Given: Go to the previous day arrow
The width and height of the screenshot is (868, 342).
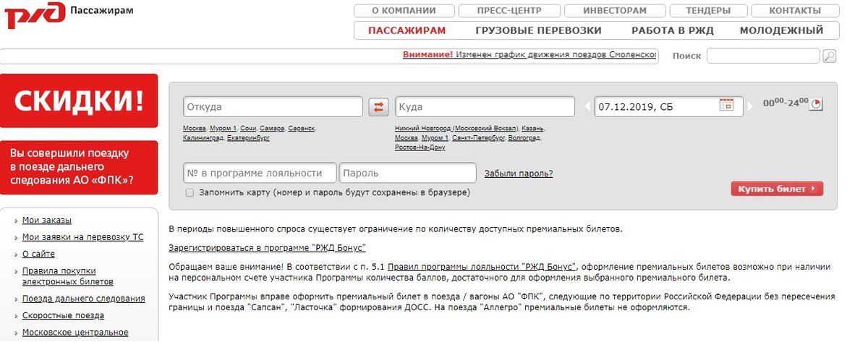Looking at the screenshot, I should pos(588,107).
